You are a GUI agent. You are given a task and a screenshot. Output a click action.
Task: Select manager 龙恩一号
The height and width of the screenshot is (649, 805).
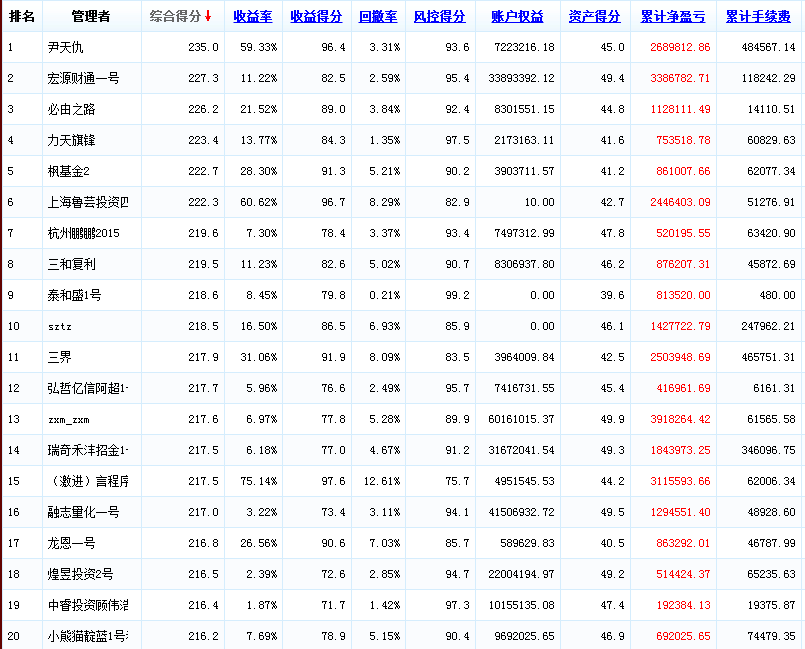71,543
